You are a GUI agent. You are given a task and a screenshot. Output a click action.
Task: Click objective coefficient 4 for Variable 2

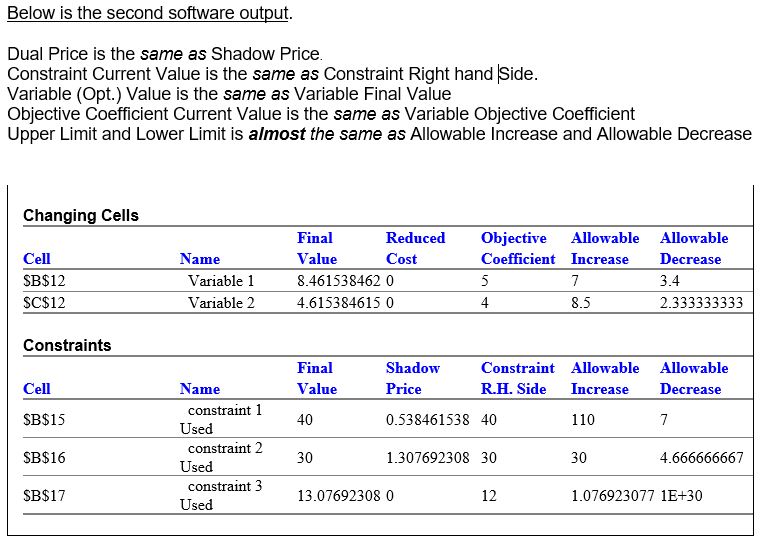pos(484,303)
